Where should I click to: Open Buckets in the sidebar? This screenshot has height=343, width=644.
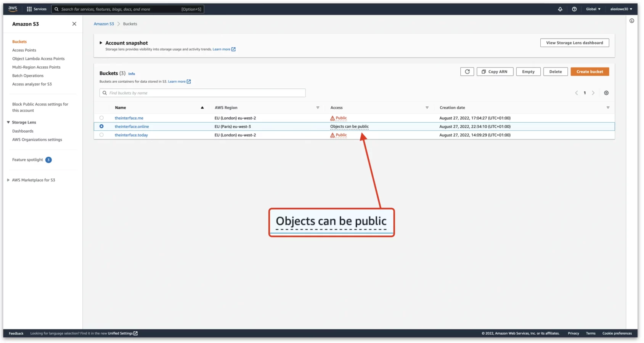(19, 42)
